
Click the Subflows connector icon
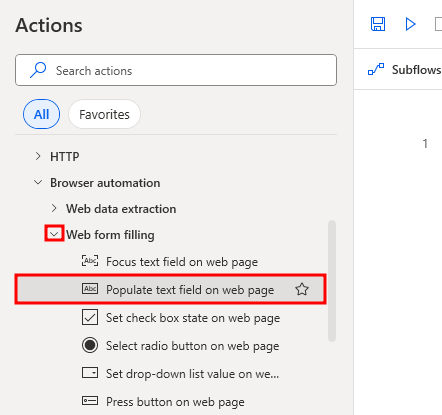point(376,69)
